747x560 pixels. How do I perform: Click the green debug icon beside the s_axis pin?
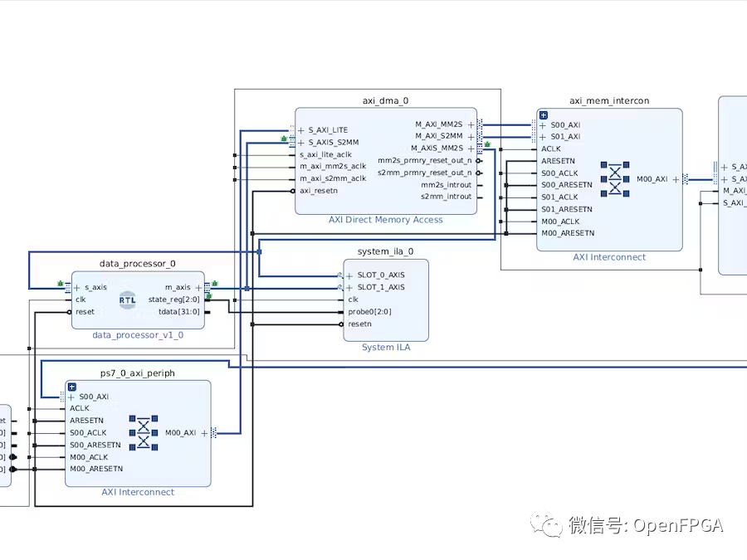(61, 282)
